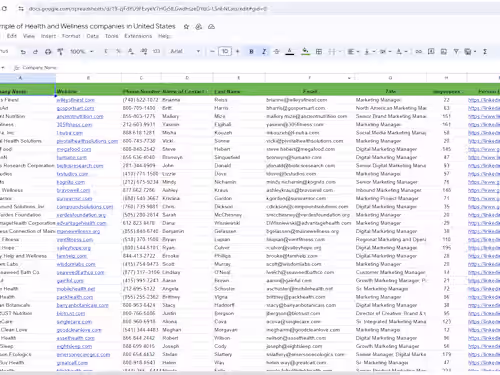500x375 pixels.
Task: Check the cloud save status icon
Action: [x=211, y=27]
